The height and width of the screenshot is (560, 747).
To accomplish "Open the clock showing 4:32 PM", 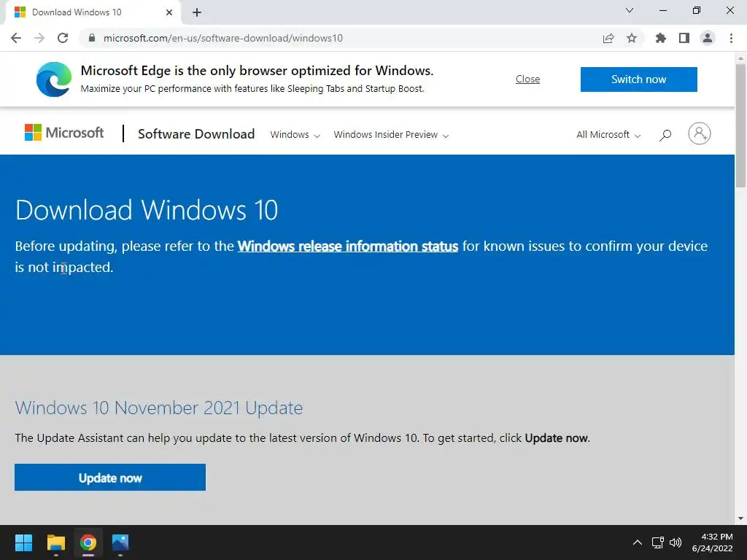I will click(713, 542).
